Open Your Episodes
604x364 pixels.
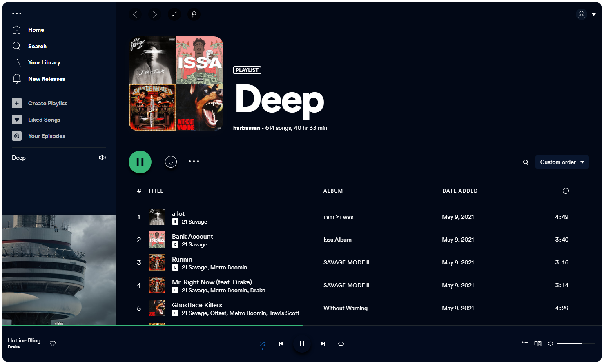pyautogui.click(x=47, y=136)
